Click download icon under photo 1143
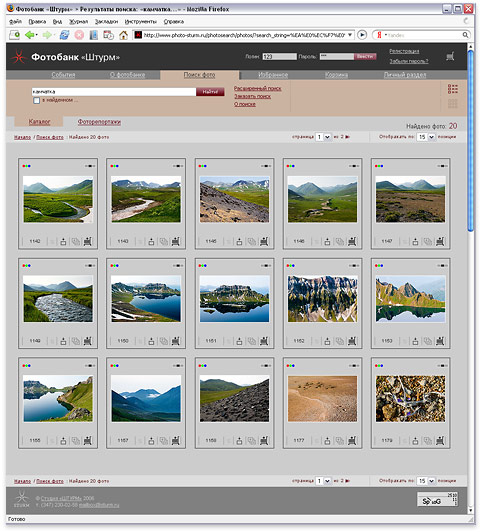Image resolution: width=480 pixels, height=532 pixels. 151,242
